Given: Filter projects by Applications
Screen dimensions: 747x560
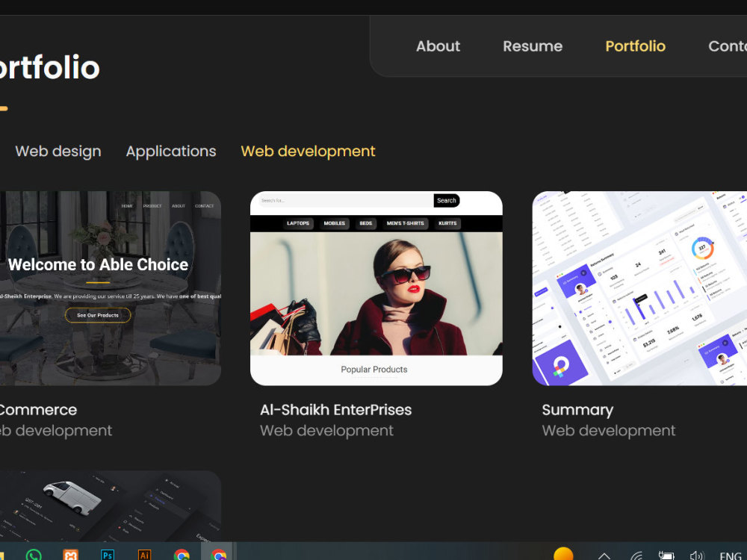Looking at the screenshot, I should point(171,152).
